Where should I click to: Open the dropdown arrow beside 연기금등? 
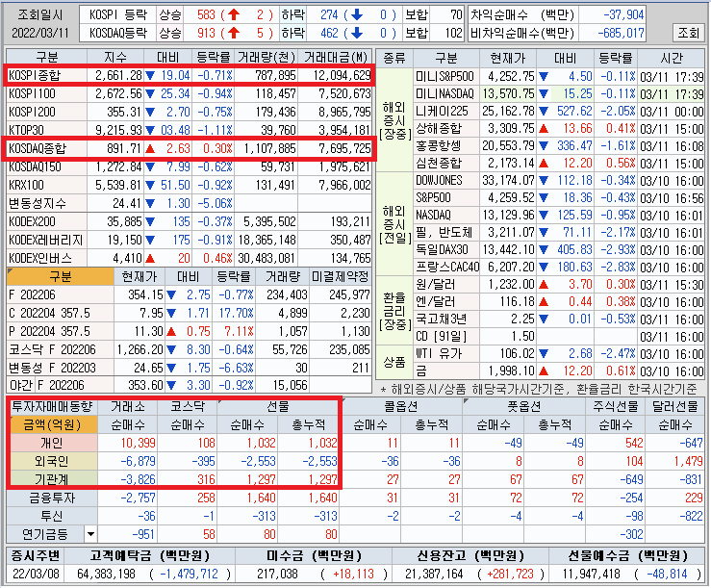(x=90, y=534)
